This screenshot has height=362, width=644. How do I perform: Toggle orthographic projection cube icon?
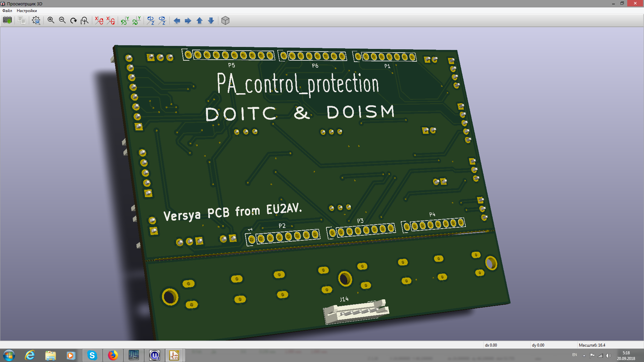pyautogui.click(x=225, y=20)
